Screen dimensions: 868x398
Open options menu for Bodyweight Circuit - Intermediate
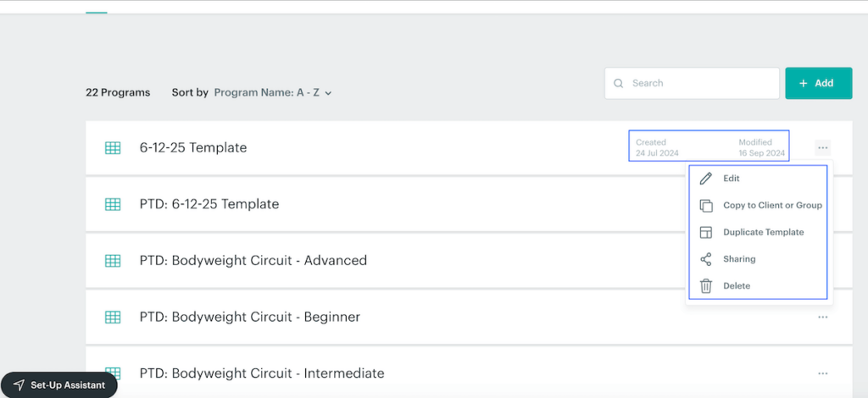[x=822, y=373]
